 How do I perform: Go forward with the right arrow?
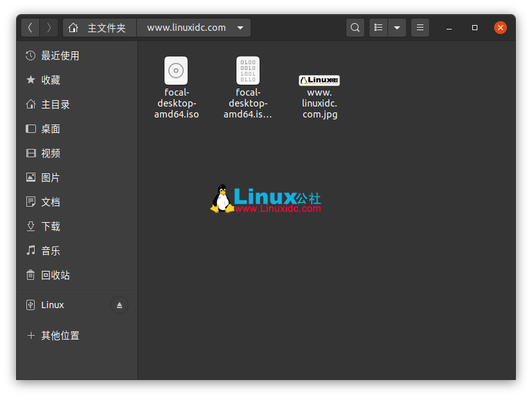[x=49, y=28]
